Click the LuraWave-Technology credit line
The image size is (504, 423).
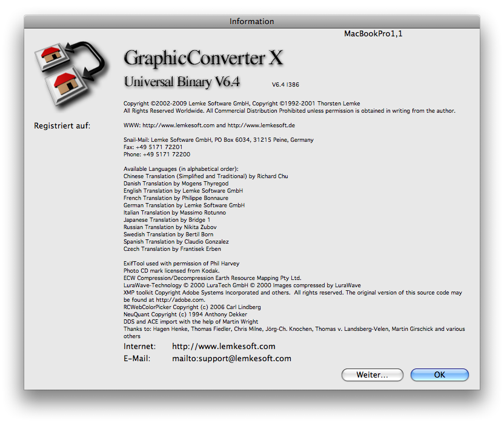point(242,285)
